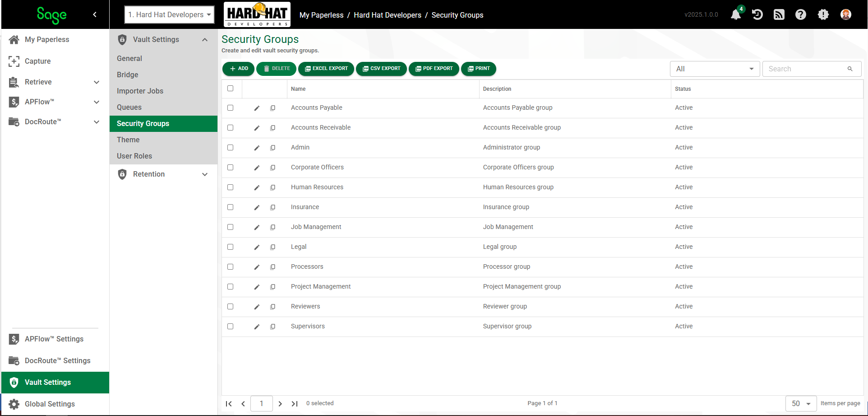Check the Supervisors row checkbox
This screenshot has height=416, width=868.
tap(231, 327)
